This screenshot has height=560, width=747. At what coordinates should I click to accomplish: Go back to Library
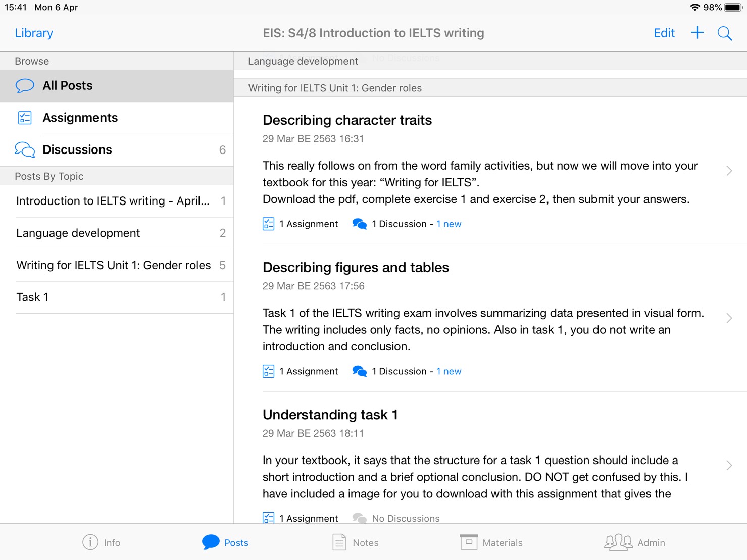click(x=34, y=33)
